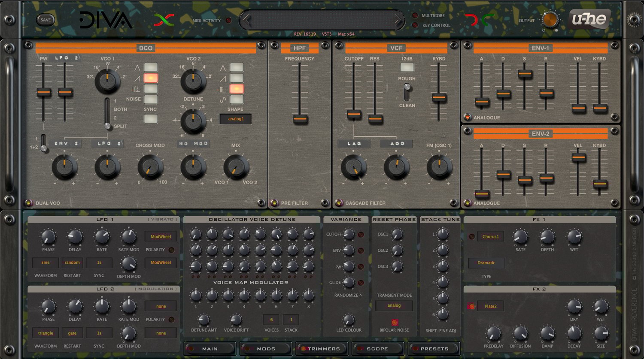Viewport: 644px width, 359px height.
Task: Click the ENV 2 modulation label in DCO
Action: coord(65,144)
